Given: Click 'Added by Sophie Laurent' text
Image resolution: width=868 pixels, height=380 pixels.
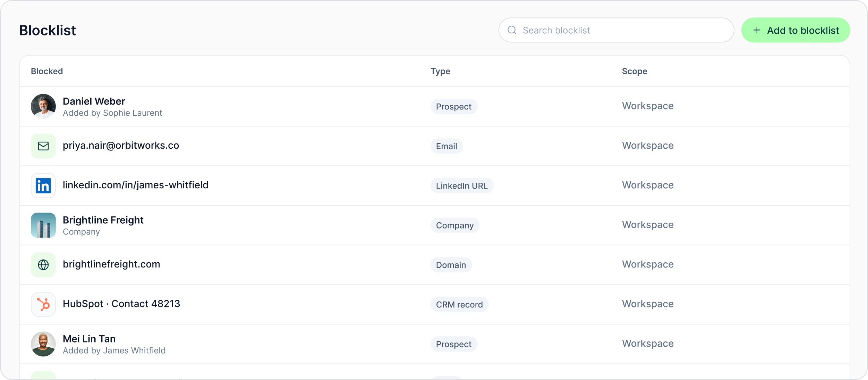Looking at the screenshot, I should pos(112,113).
